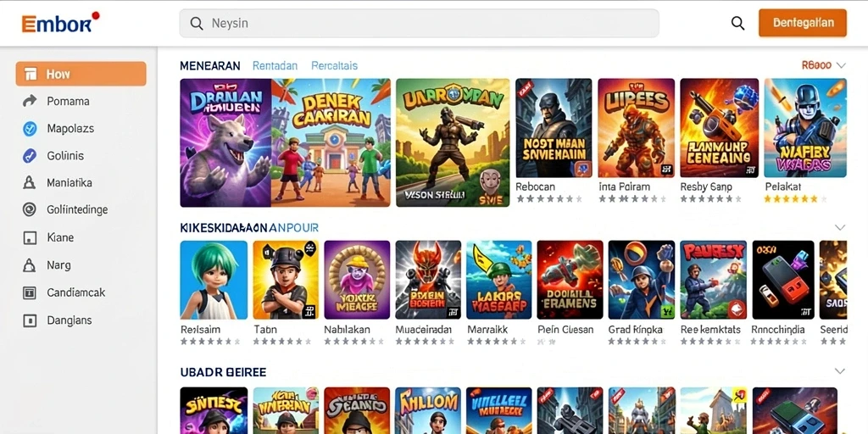
Task: Click the Golintedinge target icon
Action: (30, 210)
